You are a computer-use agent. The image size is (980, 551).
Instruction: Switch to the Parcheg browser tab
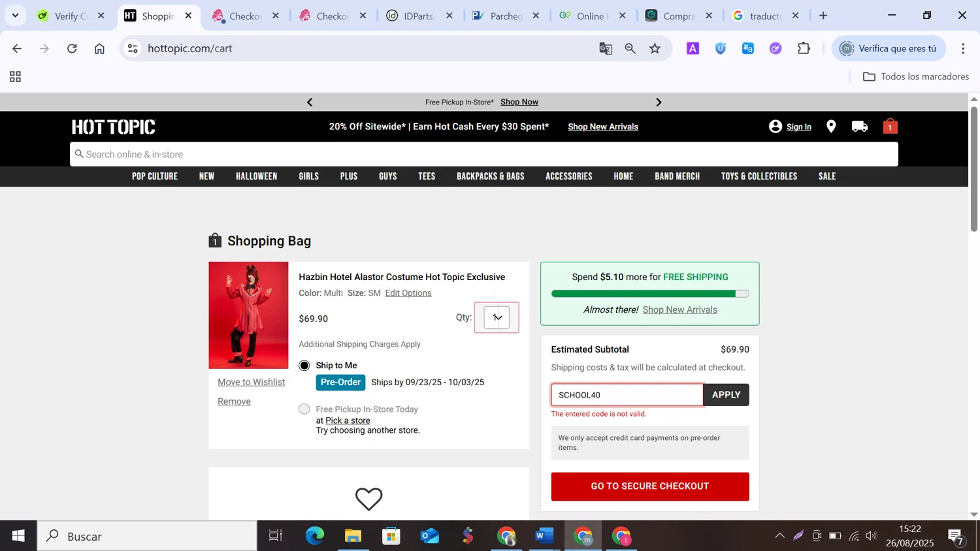point(506,16)
